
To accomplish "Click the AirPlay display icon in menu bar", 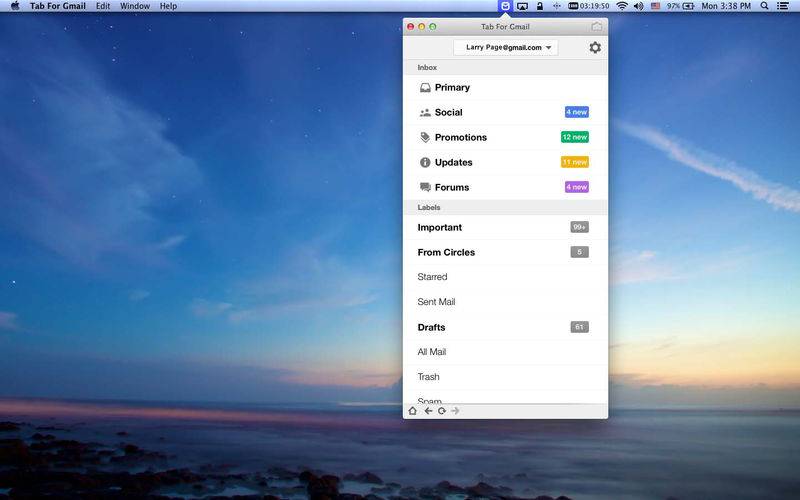I will [522, 6].
